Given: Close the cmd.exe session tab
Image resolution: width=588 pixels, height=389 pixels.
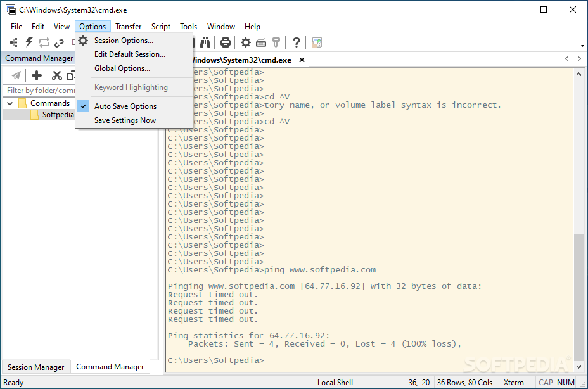Looking at the screenshot, I should (302, 60).
